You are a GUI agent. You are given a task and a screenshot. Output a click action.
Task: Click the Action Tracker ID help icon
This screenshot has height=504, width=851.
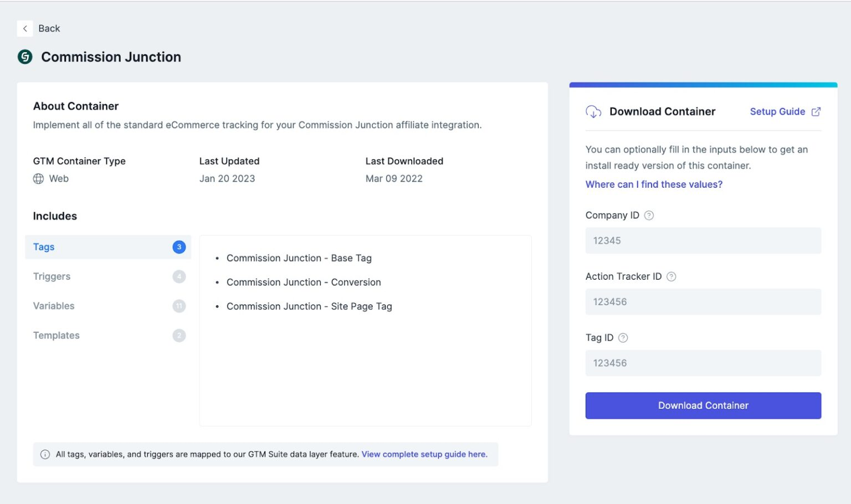pyautogui.click(x=671, y=276)
